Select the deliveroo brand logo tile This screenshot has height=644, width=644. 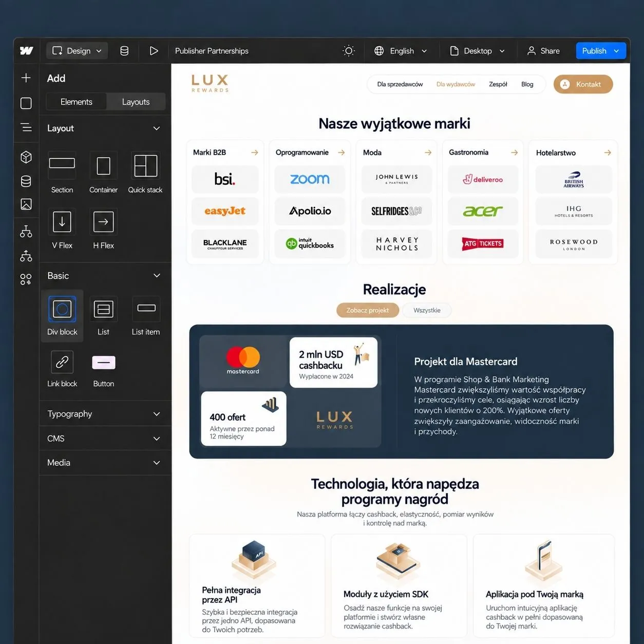tap(483, 179)
